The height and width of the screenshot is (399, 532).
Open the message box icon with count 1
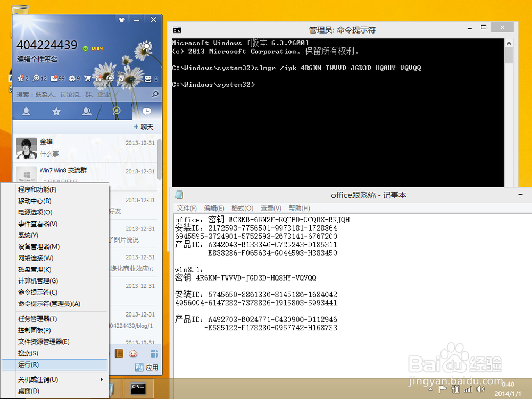coord(151,79)
